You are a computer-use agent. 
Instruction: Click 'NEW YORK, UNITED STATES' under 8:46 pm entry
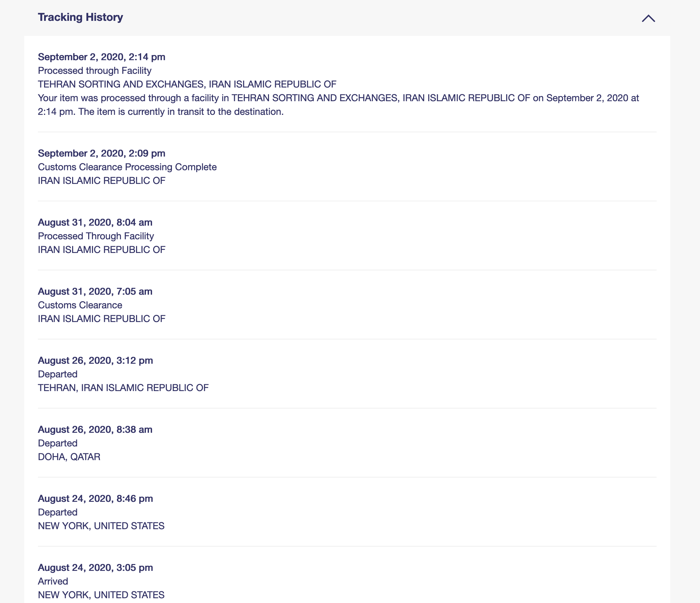(101, 526)
